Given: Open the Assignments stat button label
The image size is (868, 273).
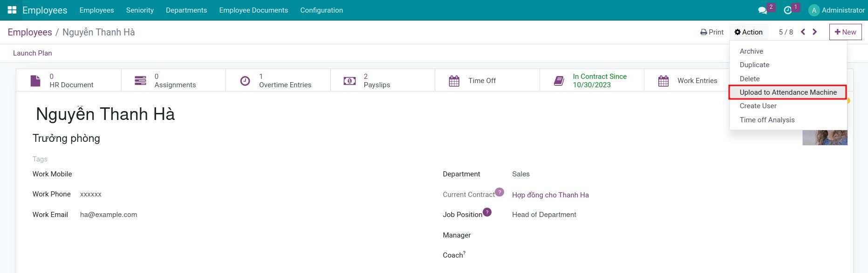Looking at the screenshot, I should pos(175,85).
